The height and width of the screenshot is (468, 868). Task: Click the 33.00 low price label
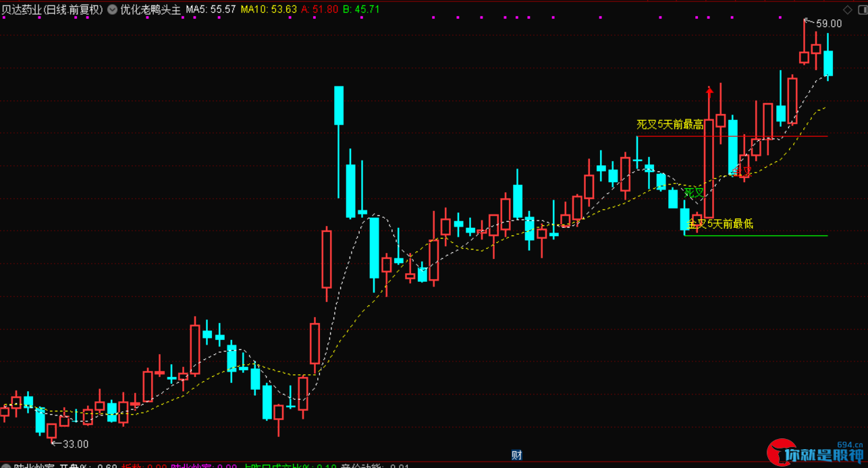point(76,444)
